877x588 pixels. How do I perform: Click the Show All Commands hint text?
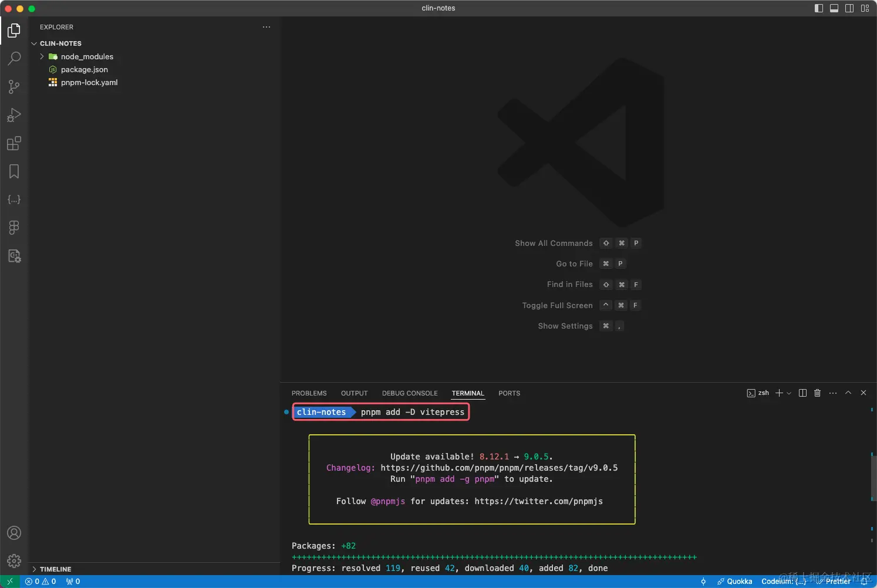(x=554, y=243)
